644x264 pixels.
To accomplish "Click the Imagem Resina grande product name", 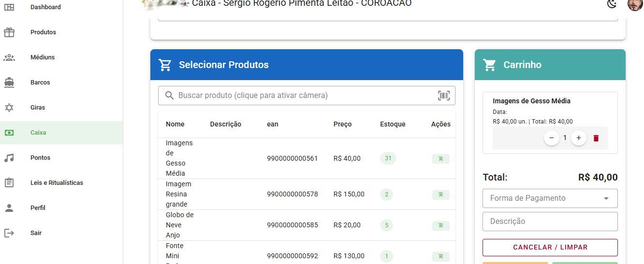I will point(178,194).
